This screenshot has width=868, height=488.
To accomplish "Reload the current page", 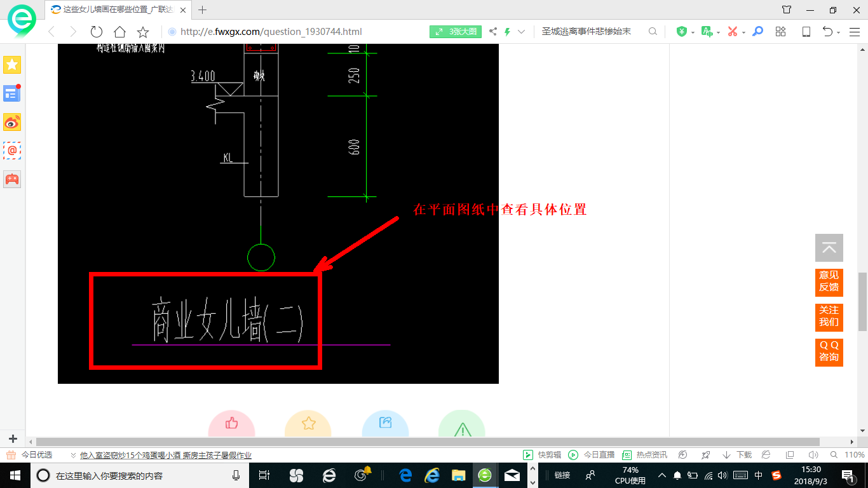I will (x=97, y=32).
